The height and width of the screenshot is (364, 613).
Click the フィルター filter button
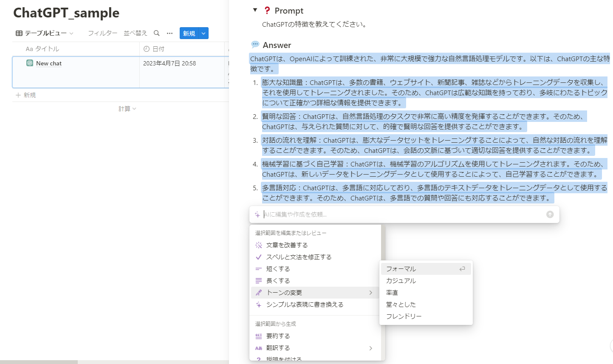(x=102, y=33)
